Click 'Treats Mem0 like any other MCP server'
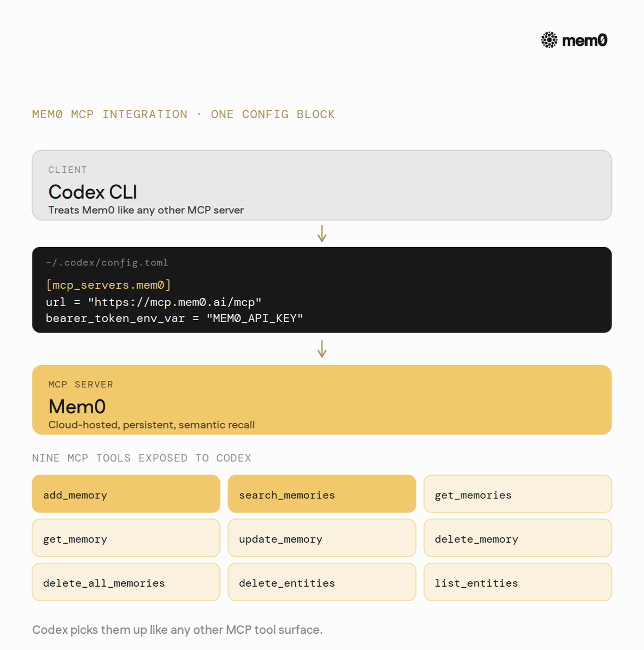This screenshot has width=644, height=650. click(x=146, y=210)
